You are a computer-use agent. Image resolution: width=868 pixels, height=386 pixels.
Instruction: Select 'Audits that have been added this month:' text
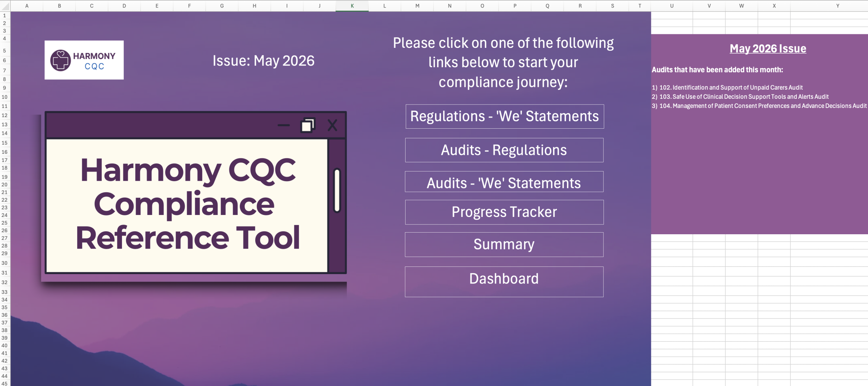coord(717,70)
